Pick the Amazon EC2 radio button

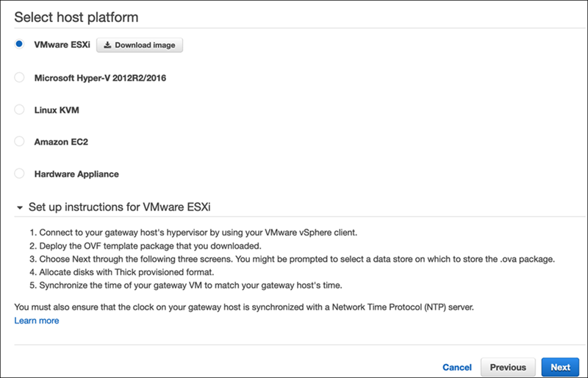coord(19,141)
